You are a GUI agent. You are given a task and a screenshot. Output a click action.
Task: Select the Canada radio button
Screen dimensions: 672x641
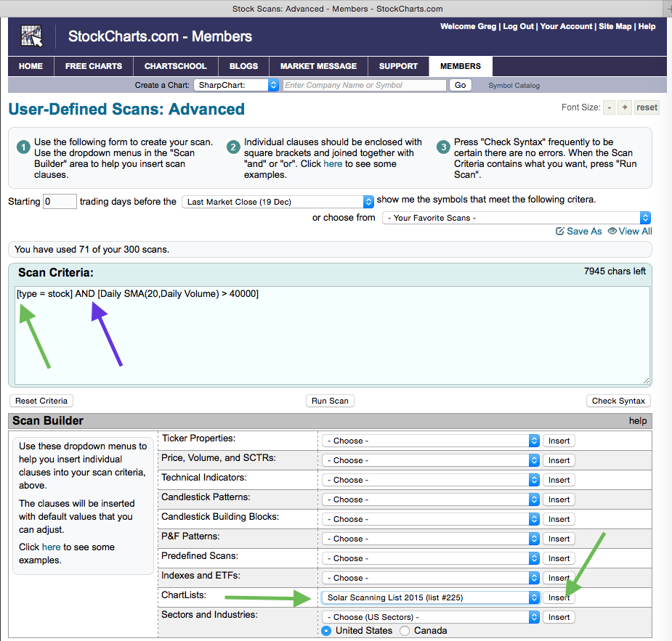405,631
